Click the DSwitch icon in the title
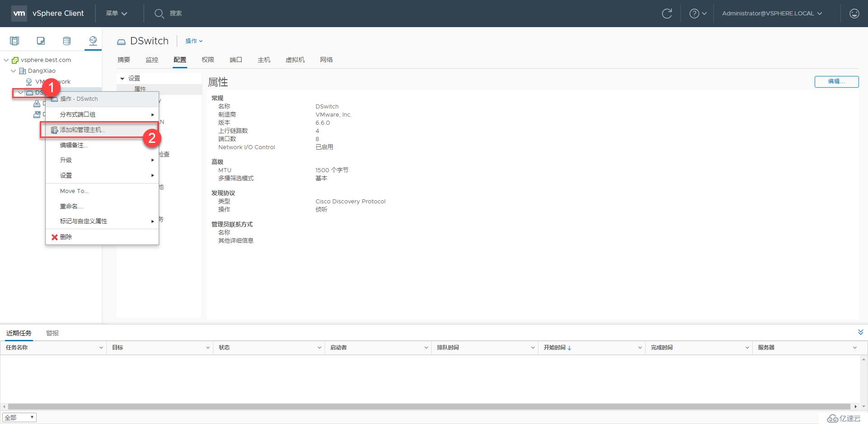The image size is (868, 424). point(121,42)
